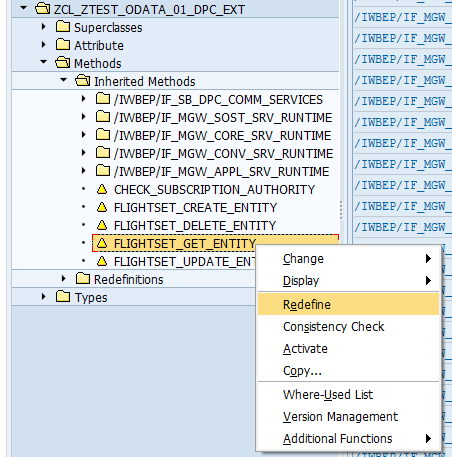Screen dimensions: 452x457
Task: Open Where-Used List from context menu
Action: coord(349,395)
